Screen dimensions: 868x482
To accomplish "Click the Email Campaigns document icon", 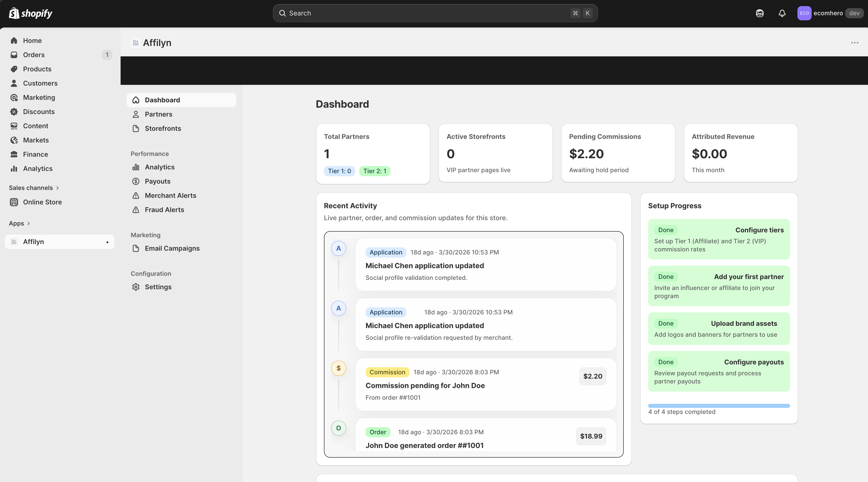I will (136, 248).
